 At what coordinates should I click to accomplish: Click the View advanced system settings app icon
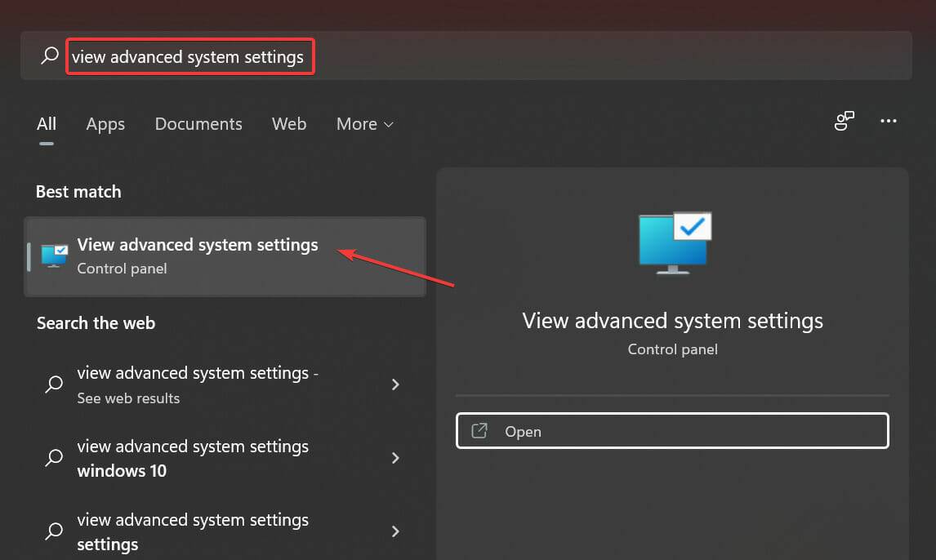click(x=52, y=255)
